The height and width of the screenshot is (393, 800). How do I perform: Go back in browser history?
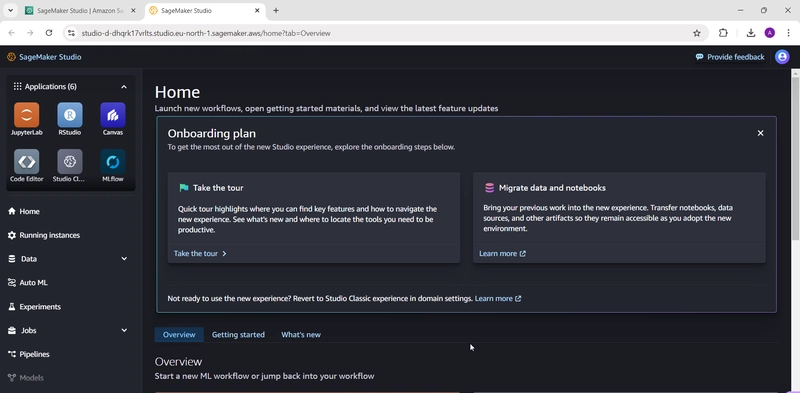click(12, 33)
